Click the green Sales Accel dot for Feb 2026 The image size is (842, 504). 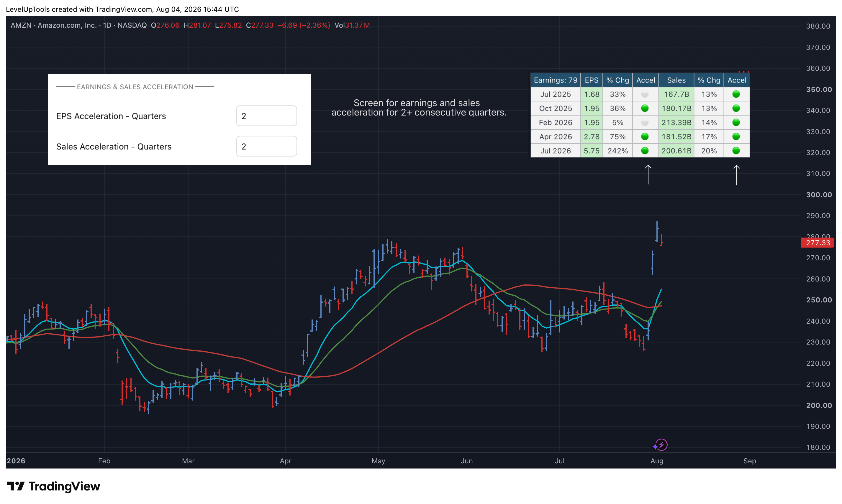click(x=736, y=123)
